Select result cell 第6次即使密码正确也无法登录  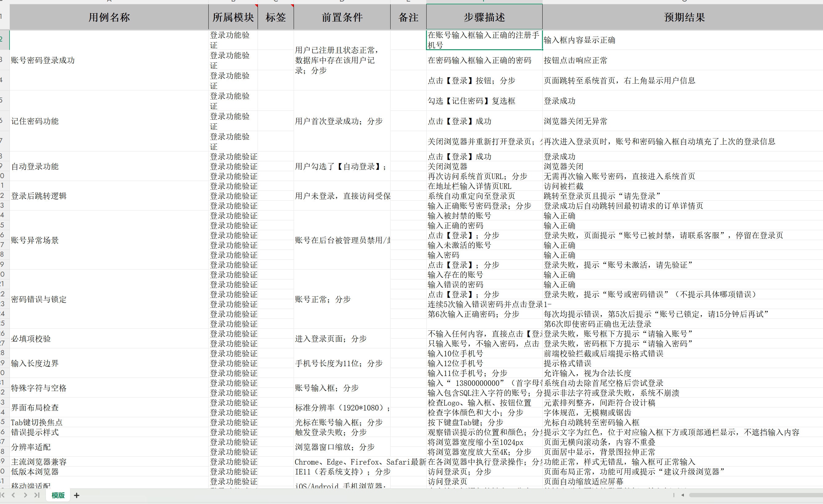coord(683,324)
